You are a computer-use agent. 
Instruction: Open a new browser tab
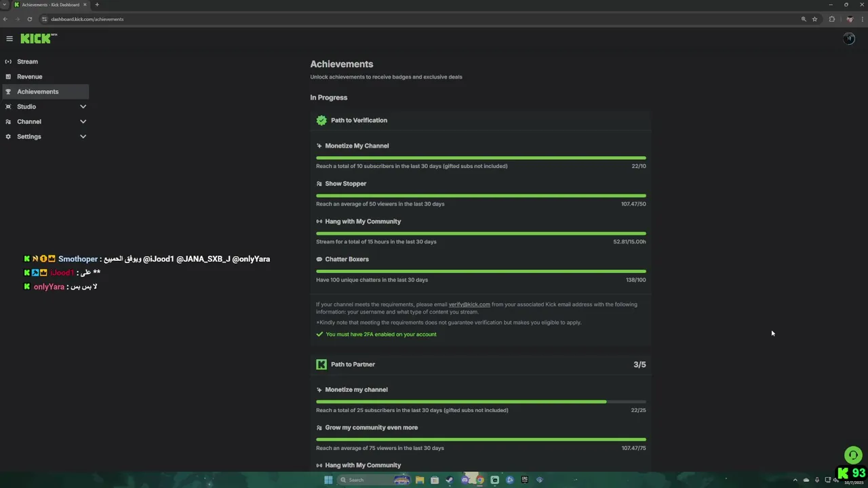[x=97, y=5]
